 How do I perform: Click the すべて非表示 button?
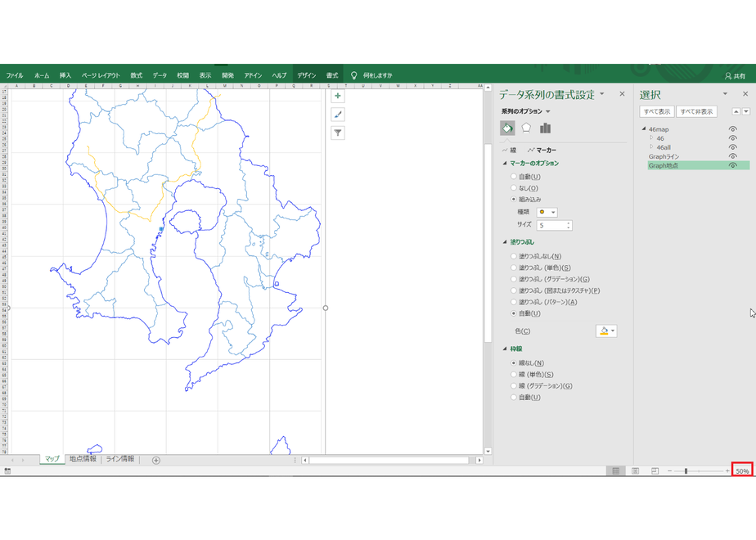697,111
